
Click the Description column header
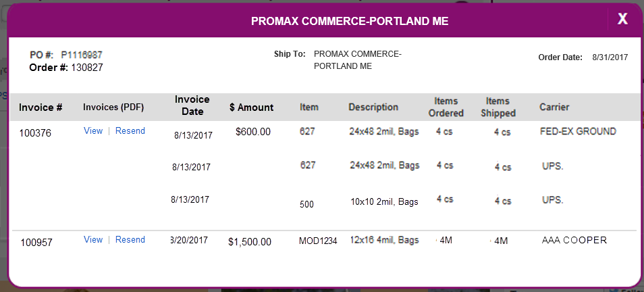point(373,107)
